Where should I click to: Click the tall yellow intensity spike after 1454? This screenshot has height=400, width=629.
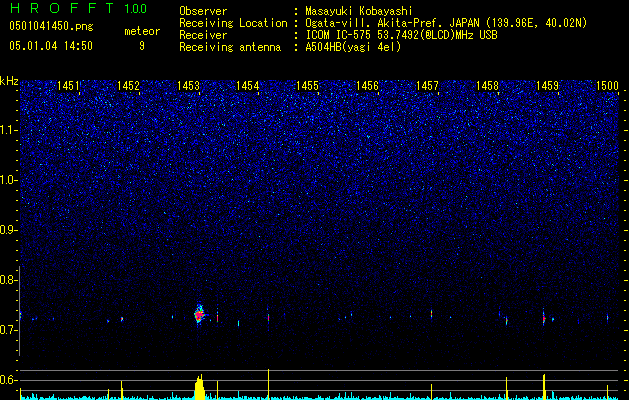268,384
